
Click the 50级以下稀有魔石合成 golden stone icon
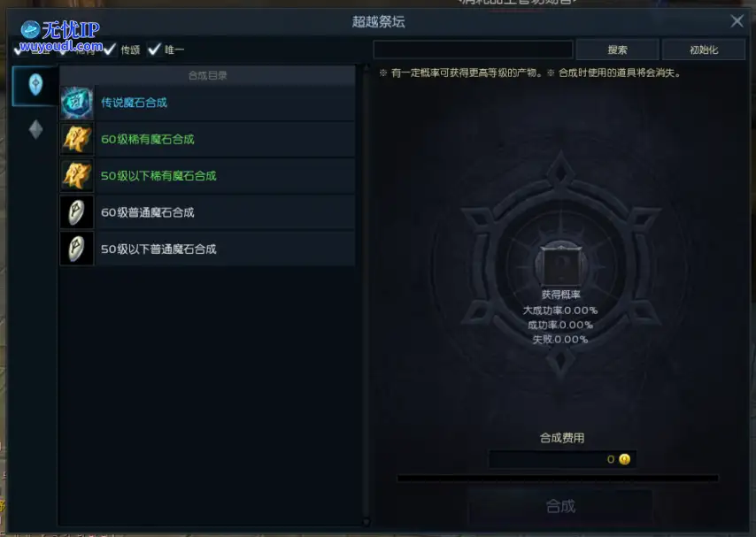point(77,176)
